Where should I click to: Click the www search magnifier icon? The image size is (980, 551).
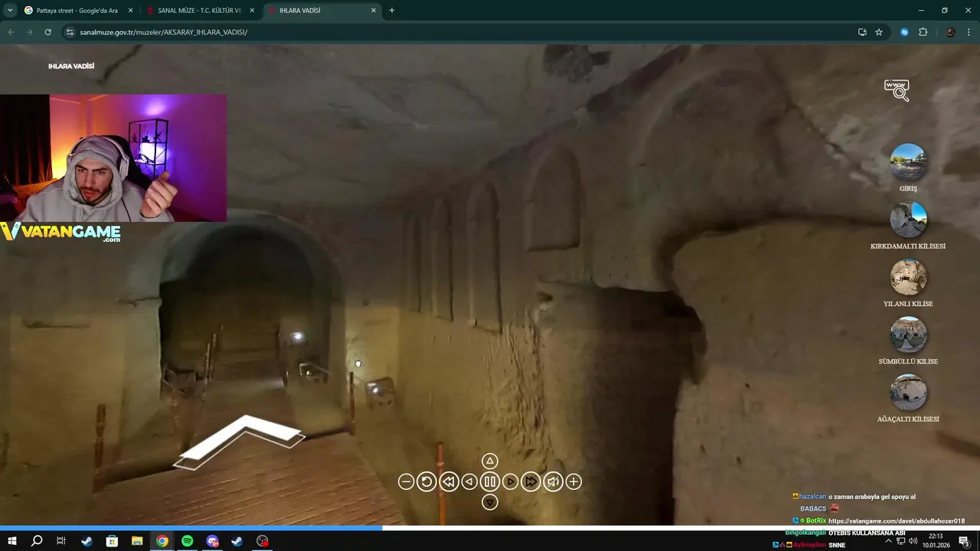897,90
